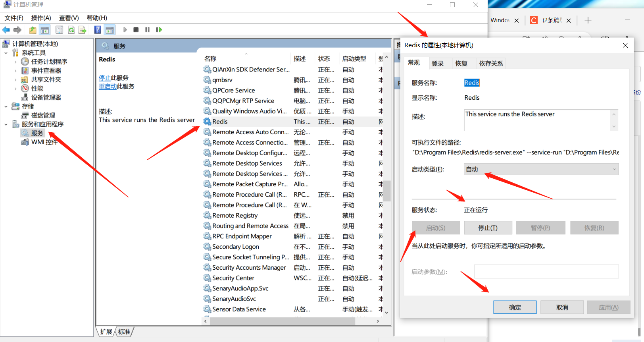This screenshot has width=644, height=342.
Task: Collapse the 系统工具 tree node
Action: 6,53
